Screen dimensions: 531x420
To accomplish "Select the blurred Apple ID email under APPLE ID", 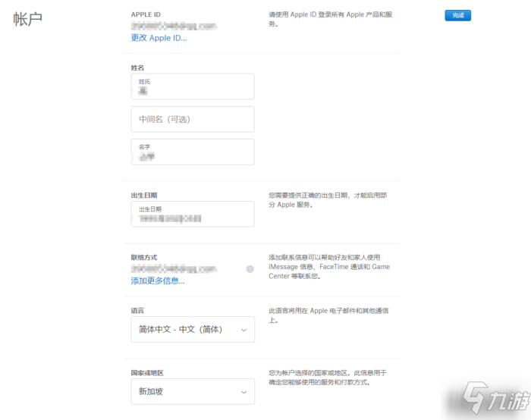I will tap(174, 26).
